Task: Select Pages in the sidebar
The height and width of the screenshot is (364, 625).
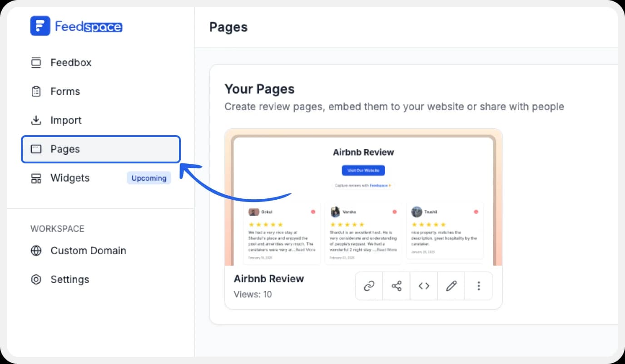Action: click(101, 149)
